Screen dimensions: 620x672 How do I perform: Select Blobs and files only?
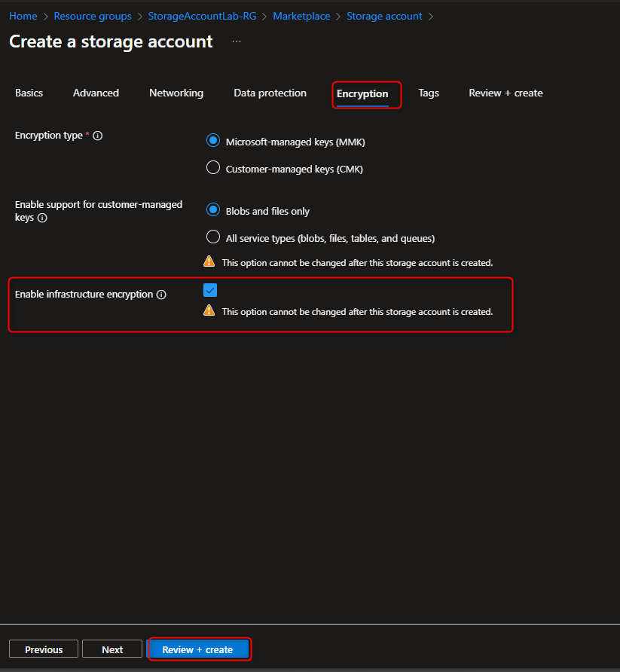(212, 211)
